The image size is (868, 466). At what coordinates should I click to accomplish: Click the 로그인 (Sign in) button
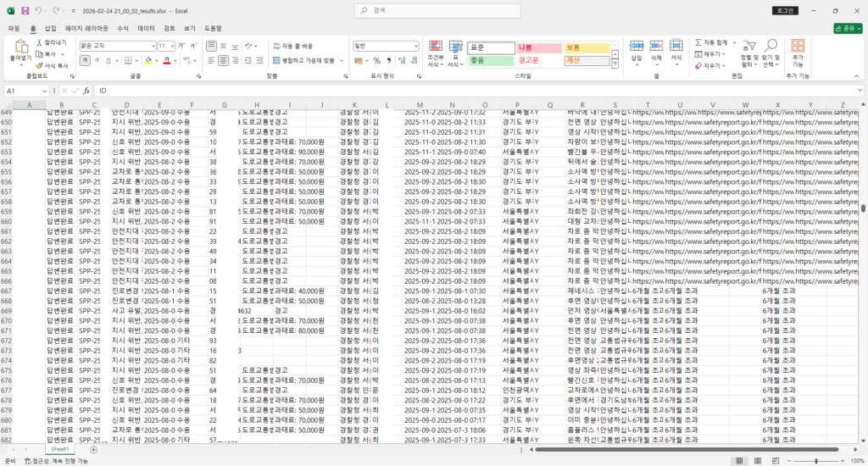783,11
